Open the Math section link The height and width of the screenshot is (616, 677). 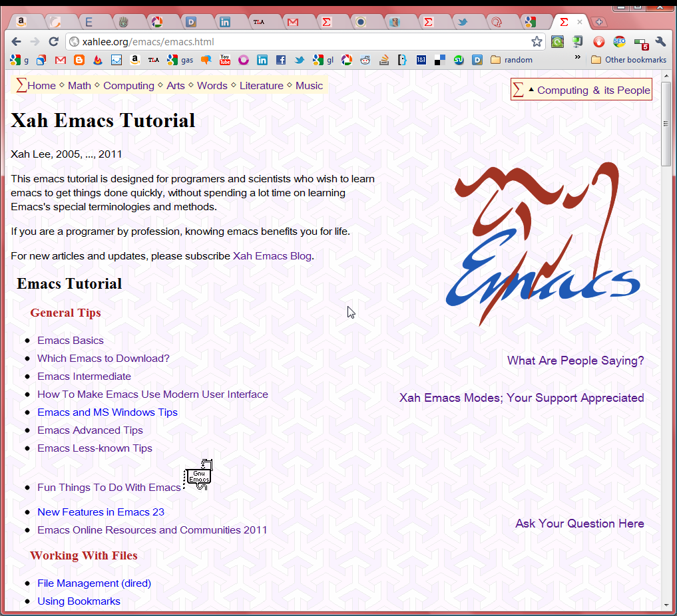79,85
